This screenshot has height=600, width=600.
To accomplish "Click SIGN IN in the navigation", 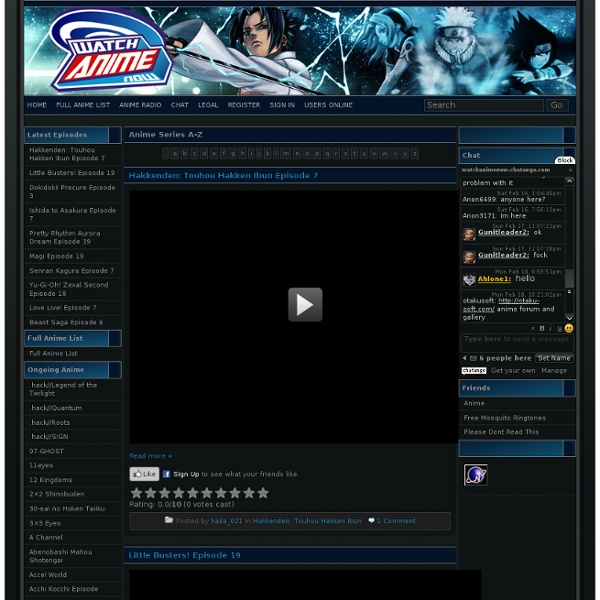I will pos(282,105).
